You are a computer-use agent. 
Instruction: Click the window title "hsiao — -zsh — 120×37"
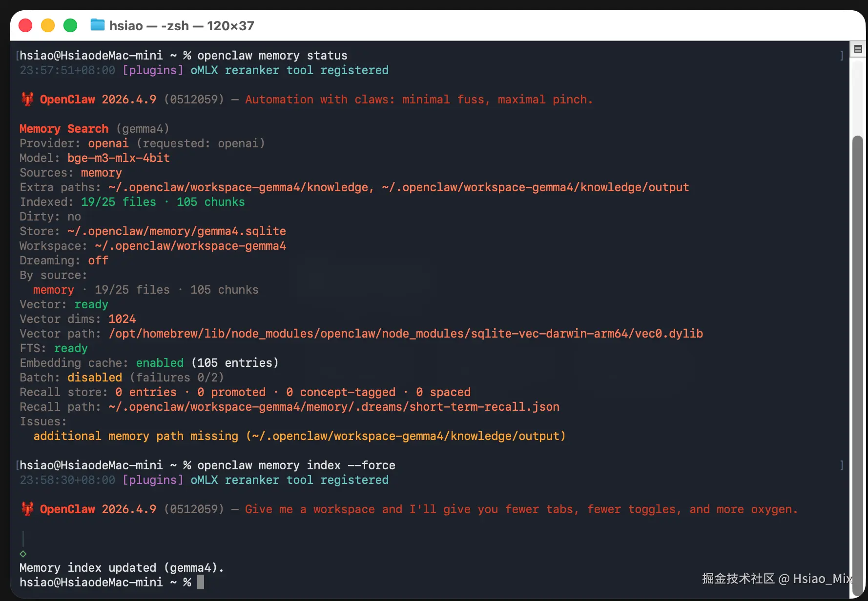pos(182,25)
